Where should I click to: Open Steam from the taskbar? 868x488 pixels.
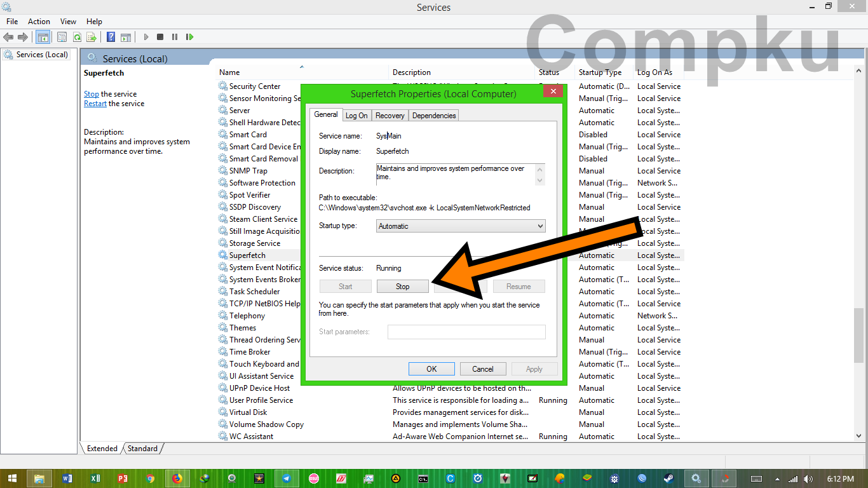point(668,478)
